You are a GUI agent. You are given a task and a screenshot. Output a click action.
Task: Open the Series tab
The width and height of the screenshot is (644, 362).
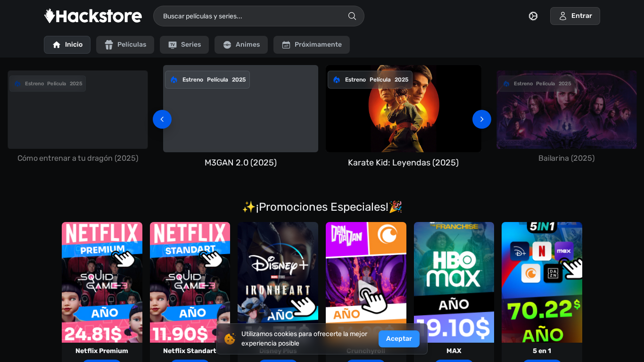click(184, 45)
